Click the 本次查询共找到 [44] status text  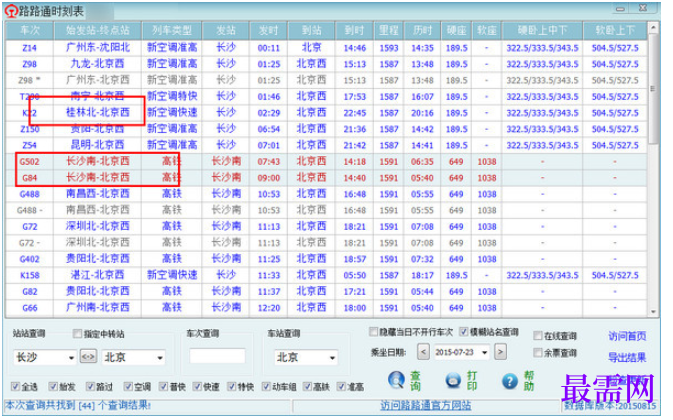78,405
